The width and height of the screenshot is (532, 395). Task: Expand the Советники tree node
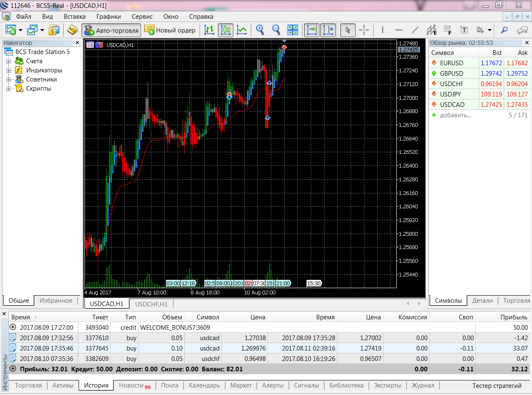[x=8, y=79]
